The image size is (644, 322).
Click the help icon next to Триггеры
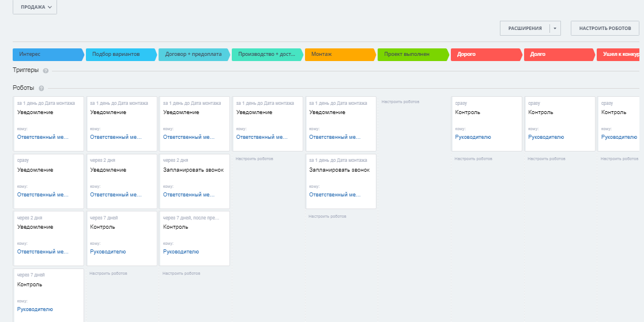tap(46, 71)
